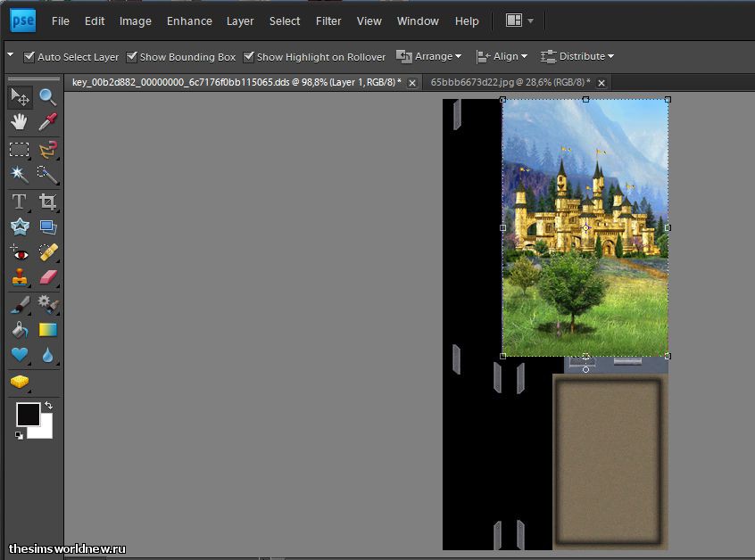755x560 pixels.
Task: Expand the Align dropdown
Action: [502, 56]
